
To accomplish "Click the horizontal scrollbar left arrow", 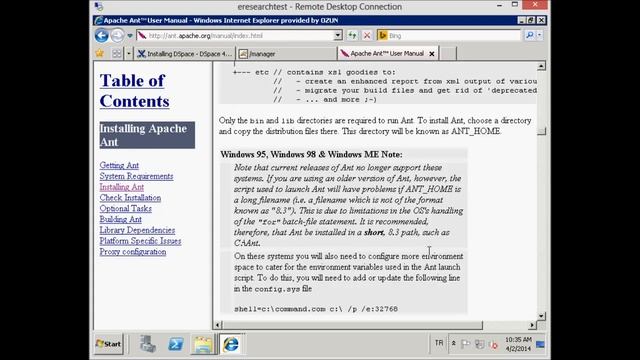I will [x=218, y=325].
